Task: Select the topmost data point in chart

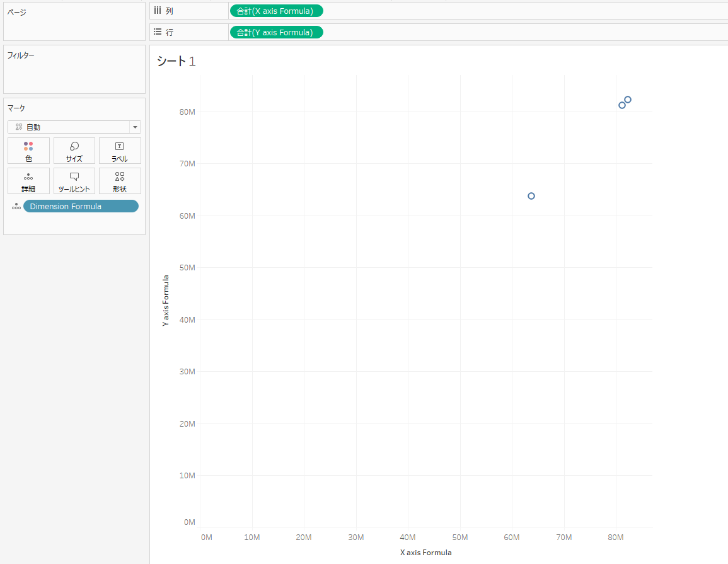Action: coord(628,100)
